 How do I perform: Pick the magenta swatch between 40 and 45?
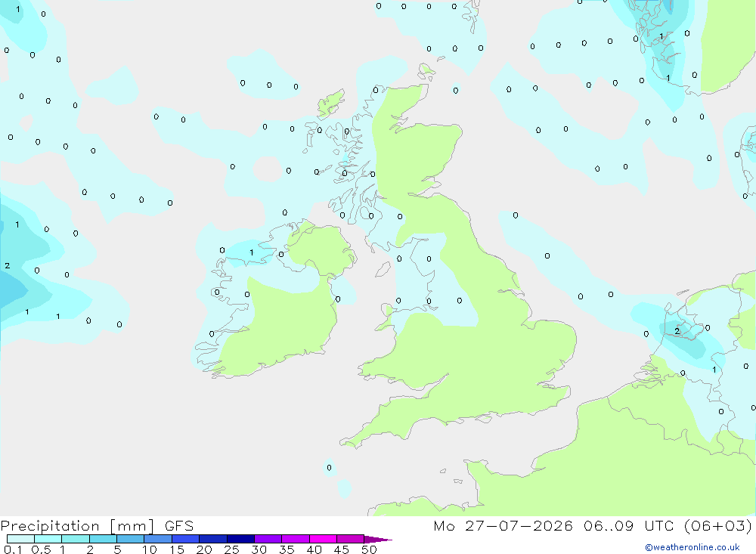click(323, 539)
